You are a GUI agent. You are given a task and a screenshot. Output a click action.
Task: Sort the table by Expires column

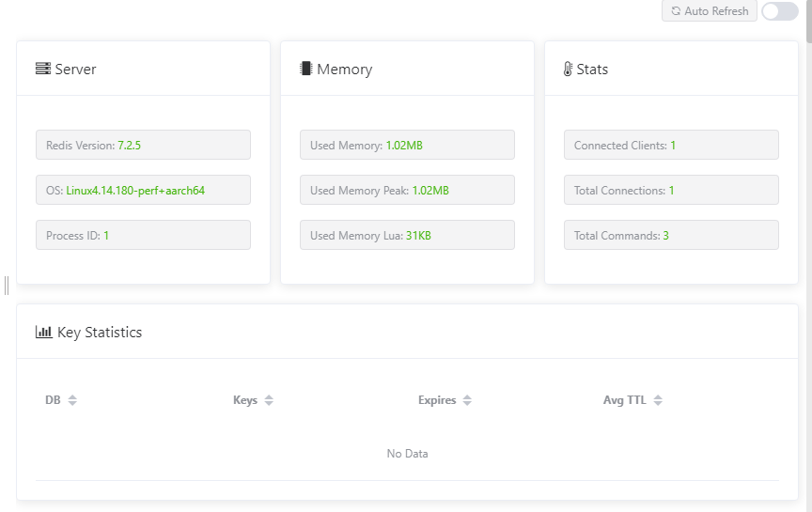467,400
